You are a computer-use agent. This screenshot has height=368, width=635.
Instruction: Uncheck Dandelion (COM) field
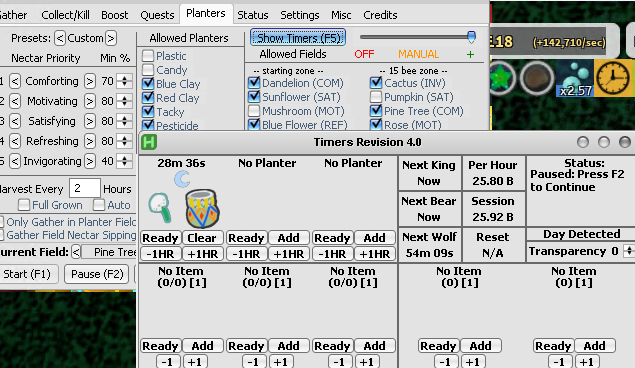click(x=254, y=83)
